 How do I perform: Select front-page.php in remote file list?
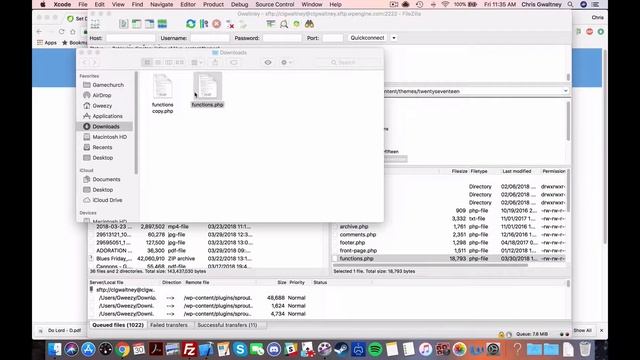(x=358, y=251)
